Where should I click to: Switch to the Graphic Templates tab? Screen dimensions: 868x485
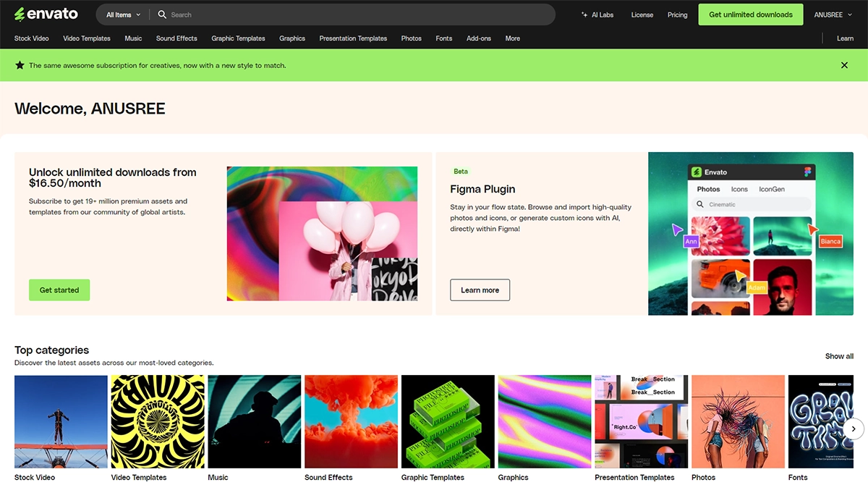click(238, 38)
